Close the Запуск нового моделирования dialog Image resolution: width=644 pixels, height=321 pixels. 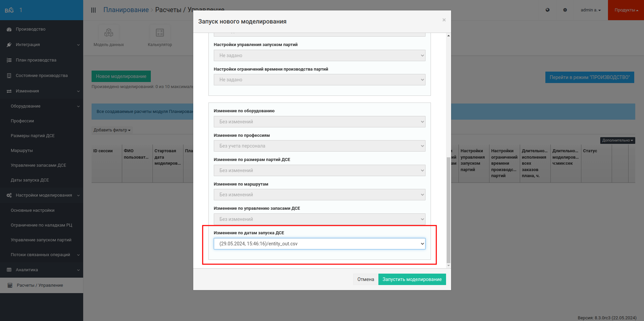(444, 20)
